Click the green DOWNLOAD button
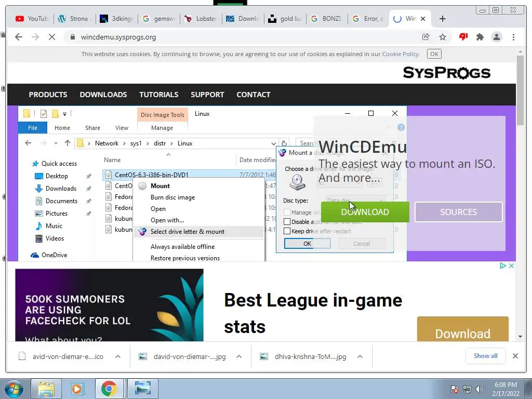 [365, 212]
